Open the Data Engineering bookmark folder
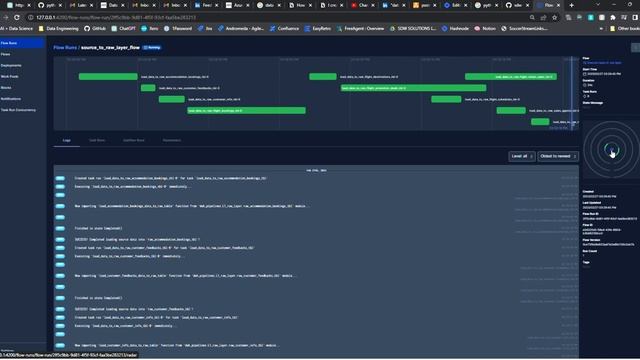 [58, 29]
